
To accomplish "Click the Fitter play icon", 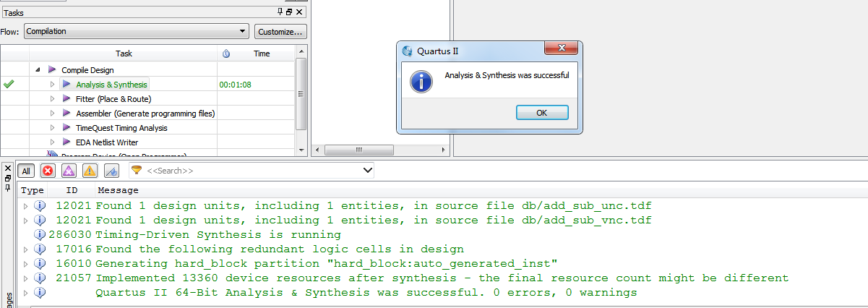I will tap(66, 99).
